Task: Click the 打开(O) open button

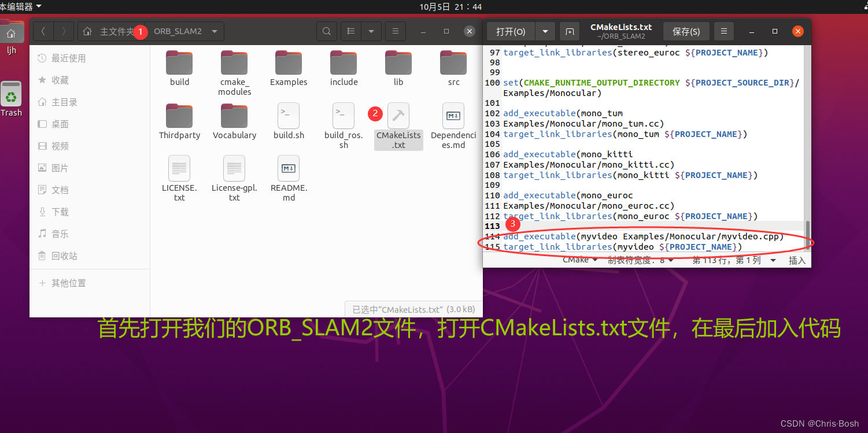Action: [511, 31]
